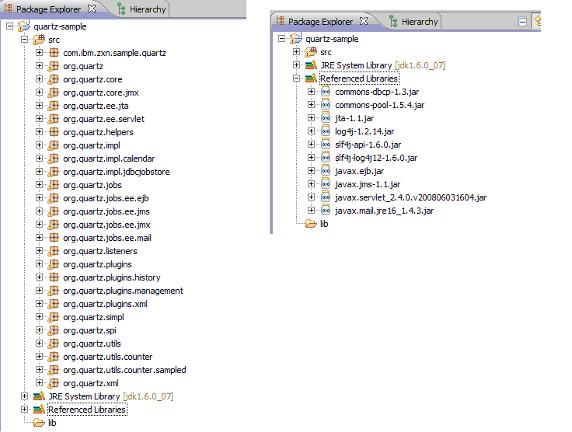
Task: Select the org.quartz.impl.jdbcjobstore package
Action: pyautogui.click(x=116, y=172)
